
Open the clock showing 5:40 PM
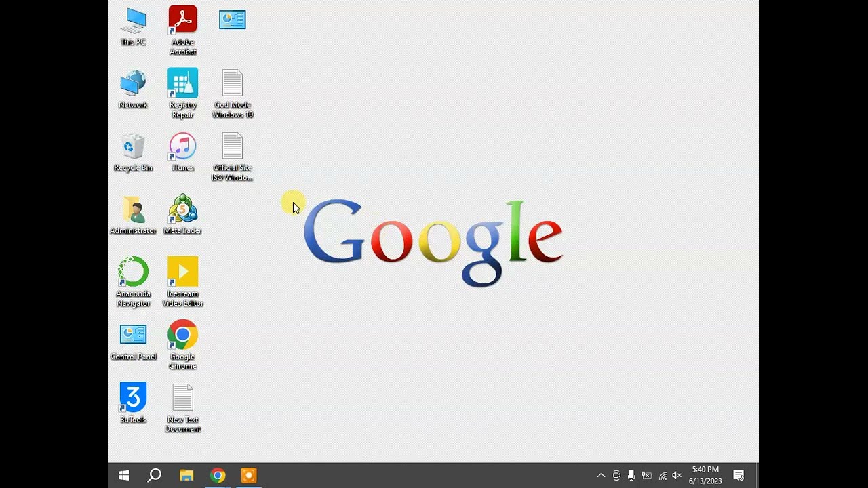(x=705, y=475)
